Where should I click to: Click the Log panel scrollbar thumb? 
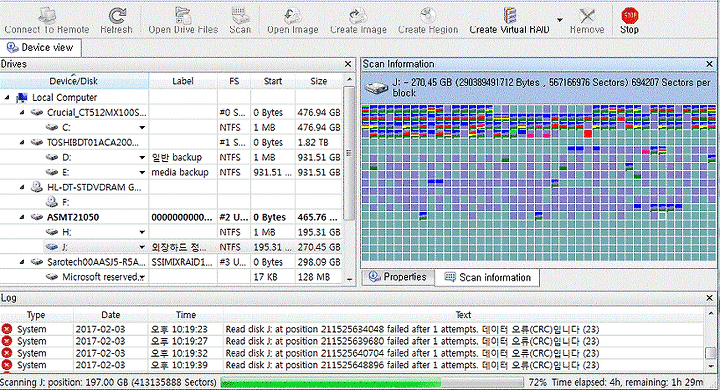click(710, 352)
